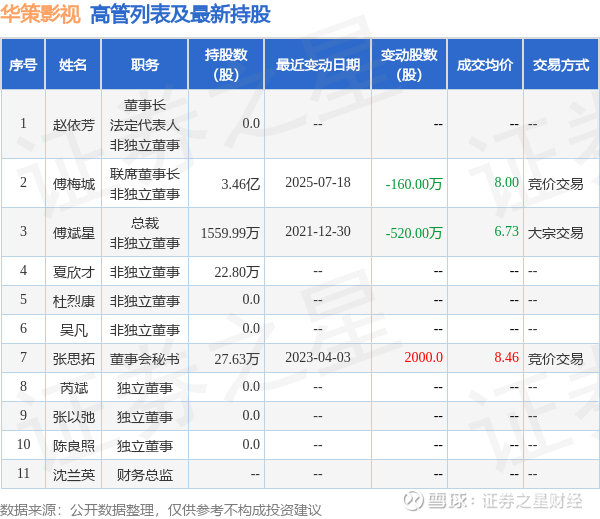Click the 董事会秘书 position cell
Screen dimensions: 600x519
tap(145, 359)
